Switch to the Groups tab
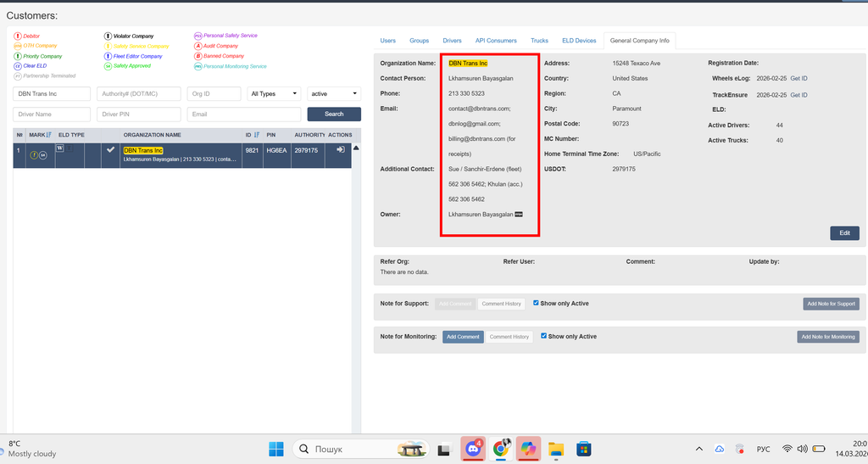The image size is (868, 464). [419, 41]
